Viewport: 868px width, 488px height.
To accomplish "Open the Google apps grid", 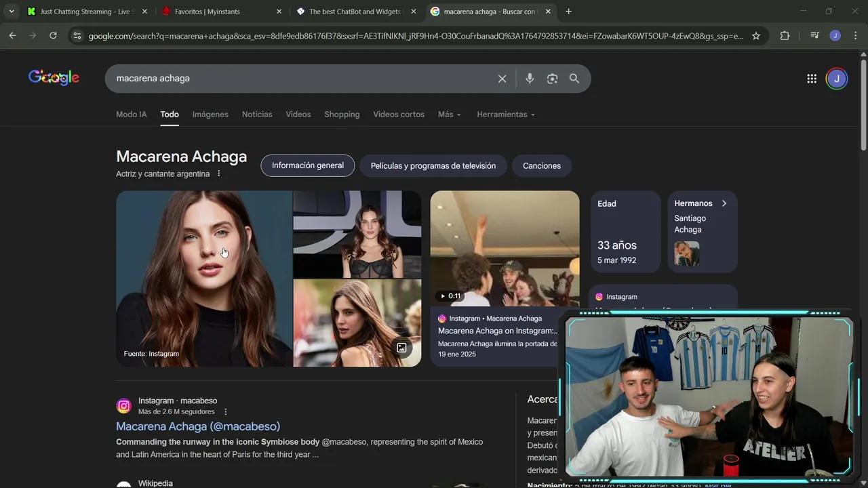I will coord(812,79).
